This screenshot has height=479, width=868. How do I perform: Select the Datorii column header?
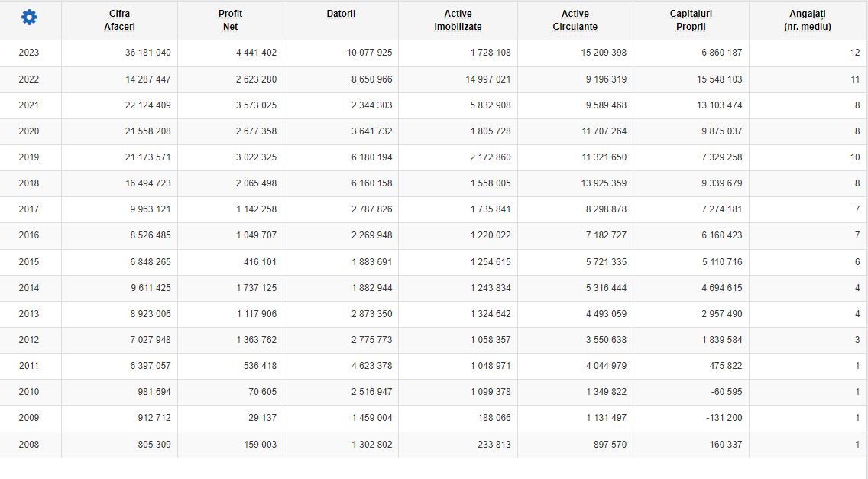pos(341,14)
